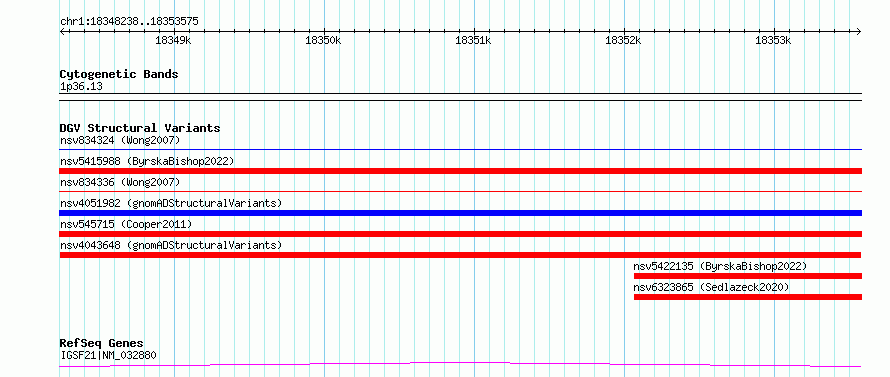Click the 18349k ruler tick label
This screenshot has height=377, width=890.
click(x=173, y=40)
